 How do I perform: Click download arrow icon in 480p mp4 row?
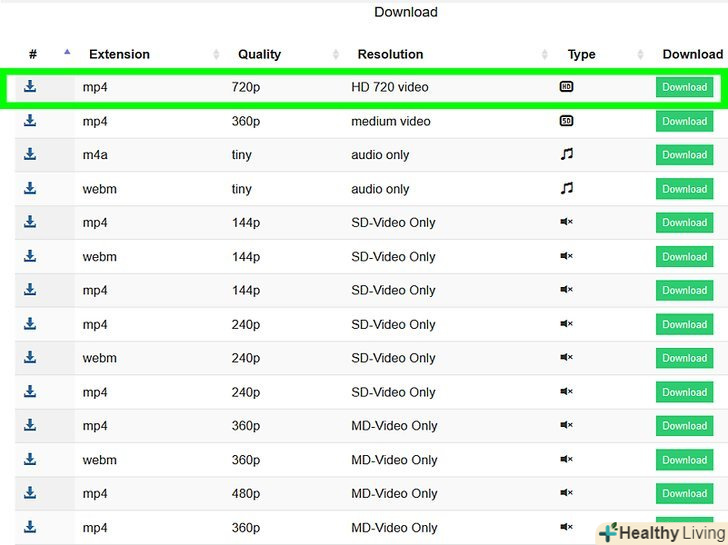tap(30, 493)
